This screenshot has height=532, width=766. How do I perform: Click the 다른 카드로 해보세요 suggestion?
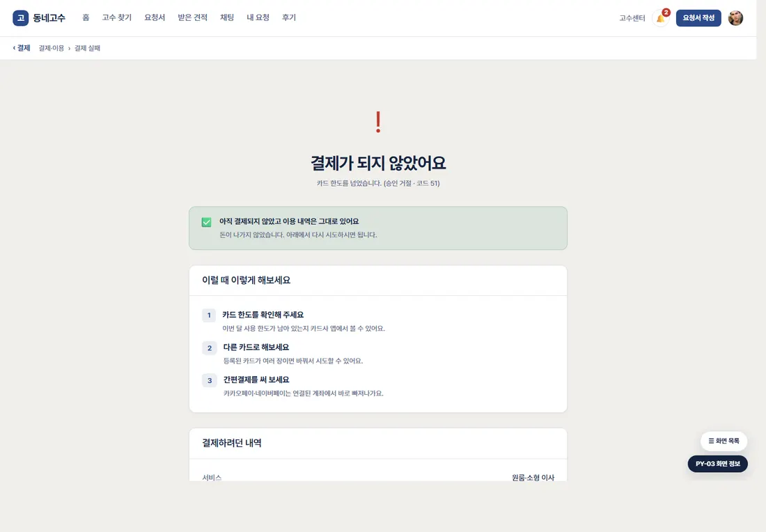[x=256, y=347]
